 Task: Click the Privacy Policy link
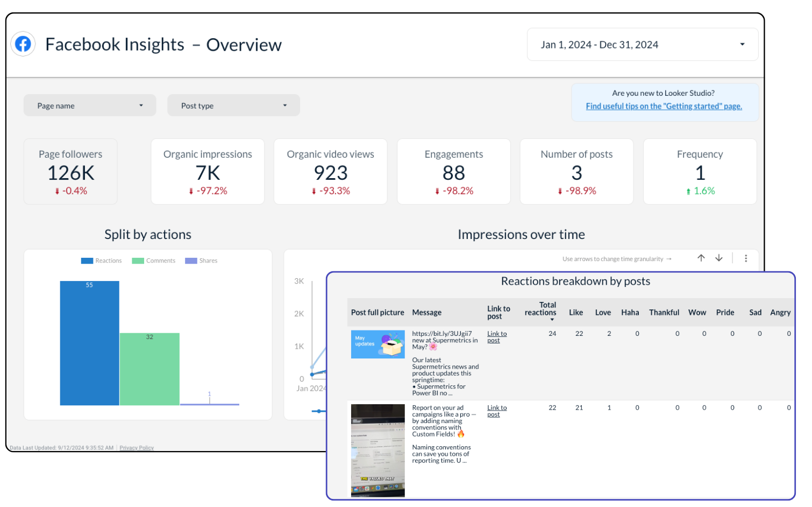[x=137, y=448]
